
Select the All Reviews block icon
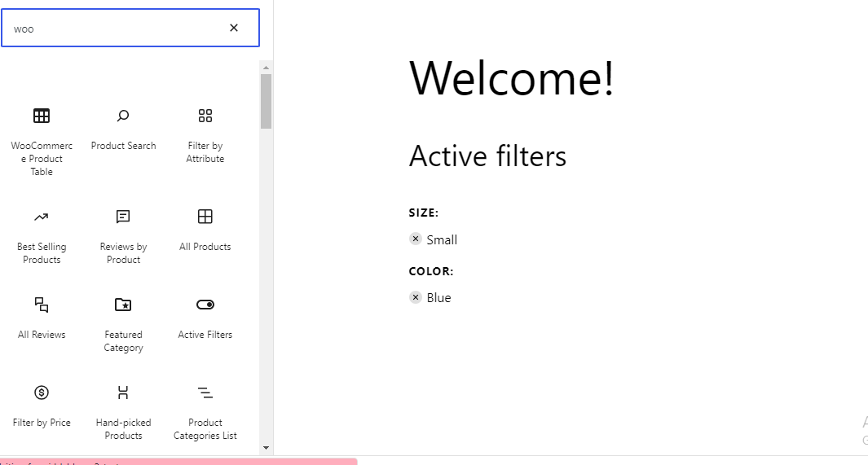42,305
